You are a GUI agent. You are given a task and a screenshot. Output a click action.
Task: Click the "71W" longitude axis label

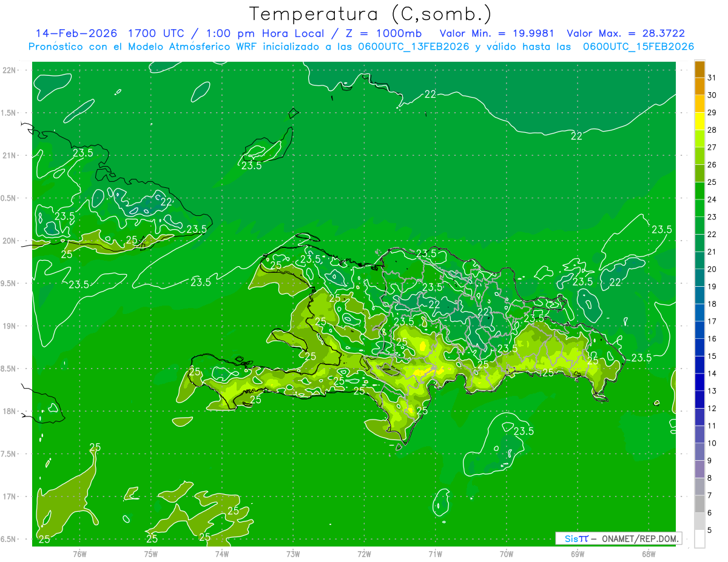[x=435, y=554]
